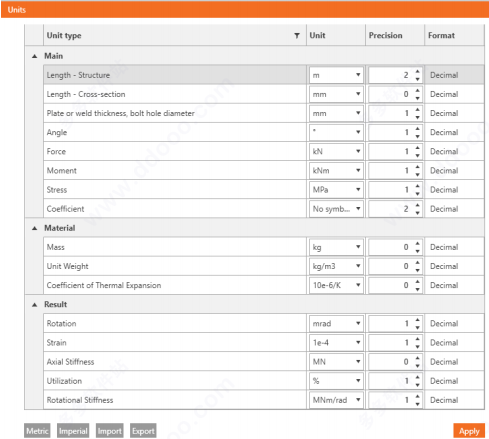Click the Metric button
This screenshot has width=489, height=439.
coord(37,431)
